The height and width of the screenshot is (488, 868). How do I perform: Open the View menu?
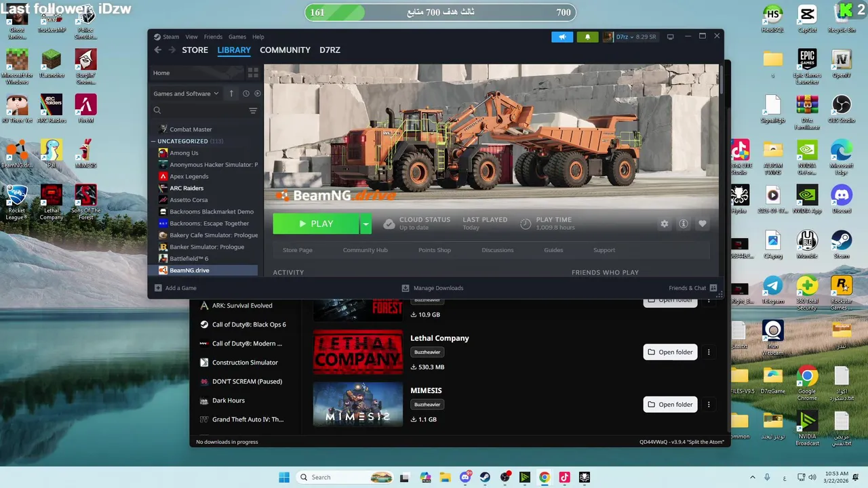(x=192, y=37)
